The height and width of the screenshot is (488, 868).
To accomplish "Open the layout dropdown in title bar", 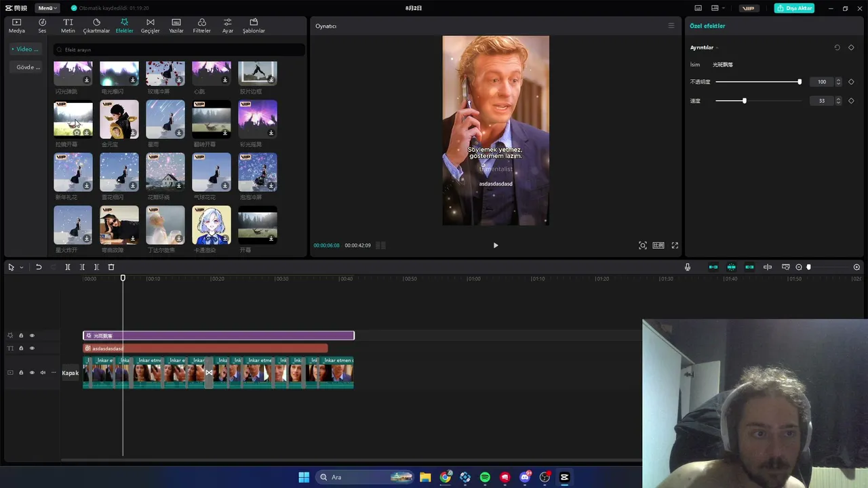I will pos(717,8).
